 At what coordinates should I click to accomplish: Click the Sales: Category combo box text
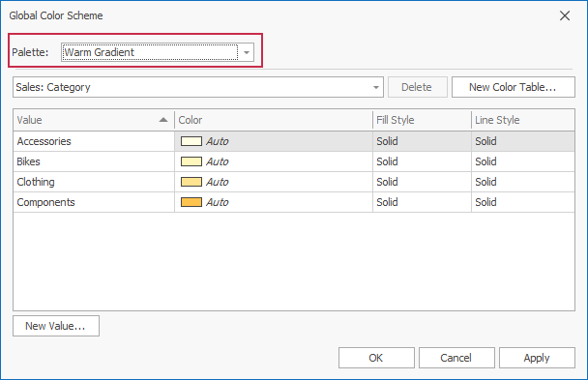coord(53,87)
